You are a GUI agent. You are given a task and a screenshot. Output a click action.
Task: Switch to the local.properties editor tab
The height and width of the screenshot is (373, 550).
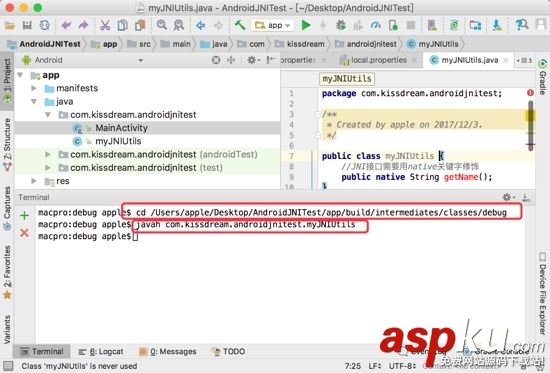pyautogui.click(x=379, y=60)
